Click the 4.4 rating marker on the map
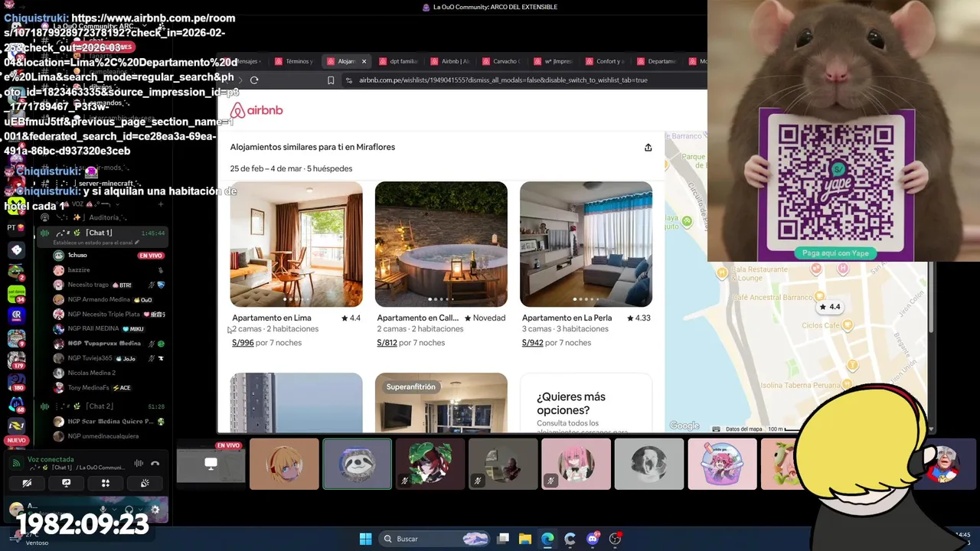Viewport: 980px width, 551px height. [829, 307]
